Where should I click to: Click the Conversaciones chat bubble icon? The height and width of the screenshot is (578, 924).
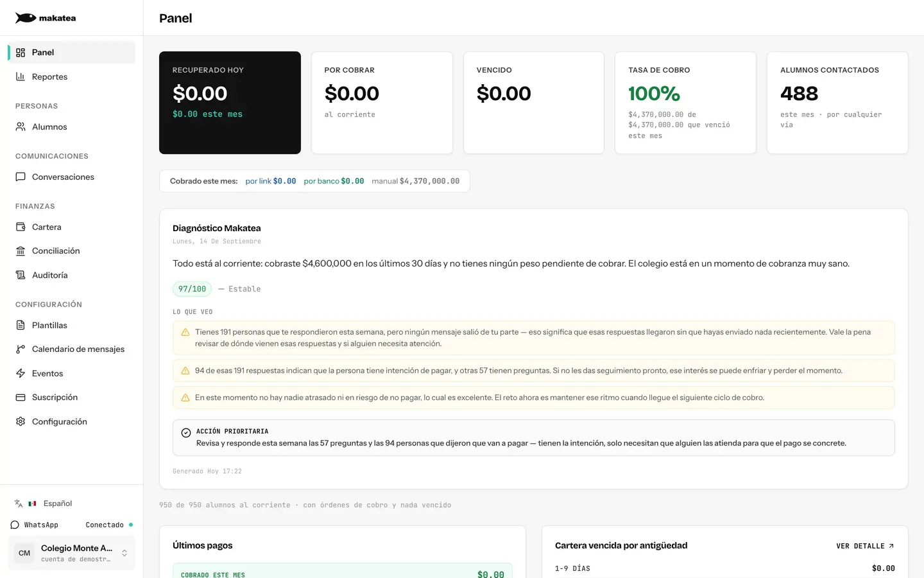[x=21, y=177]
